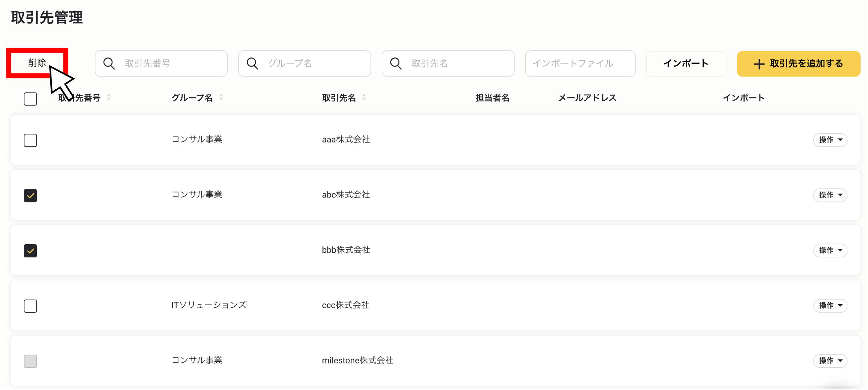Sort by 取引先名 column arrows
This screenshot has height=390, width=868.
364,97
